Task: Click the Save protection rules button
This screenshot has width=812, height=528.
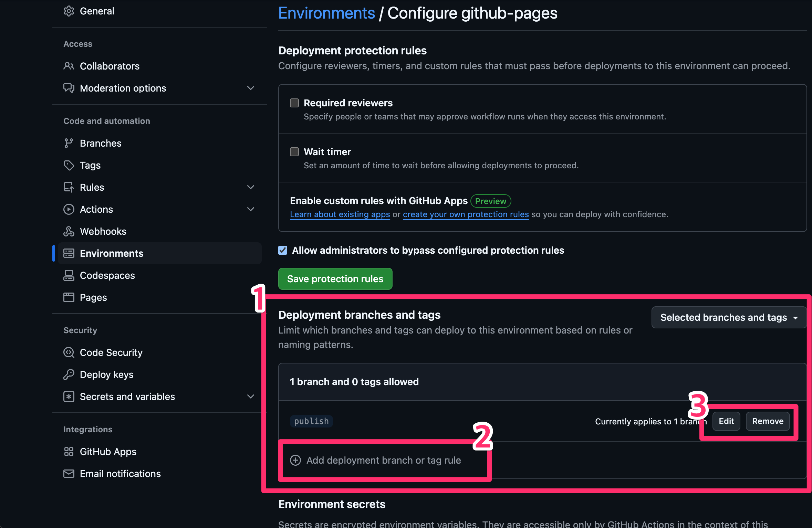Action: tap(335, 279)
